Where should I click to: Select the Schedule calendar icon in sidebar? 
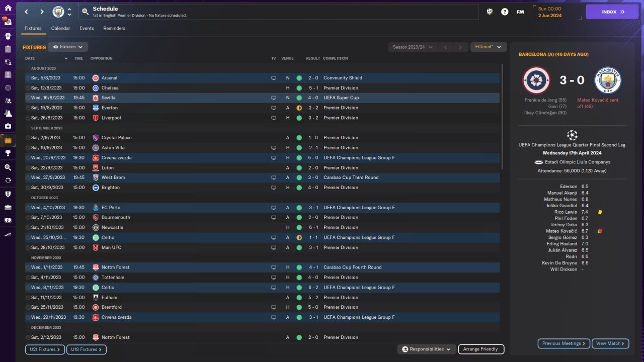click(x=8, y=140)
